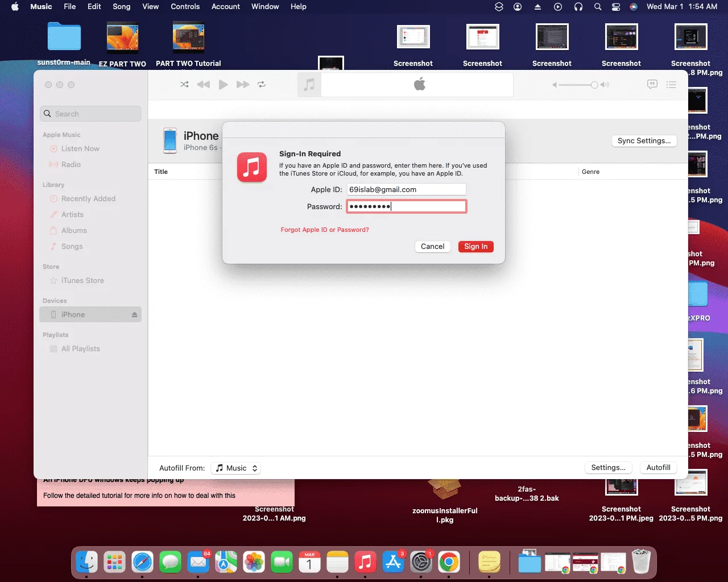Image resolution: width=728 pixels, height=582 pixels.
Task: Open Finder from the Dock
Action: pyautogui.click(x=87, y=563)
